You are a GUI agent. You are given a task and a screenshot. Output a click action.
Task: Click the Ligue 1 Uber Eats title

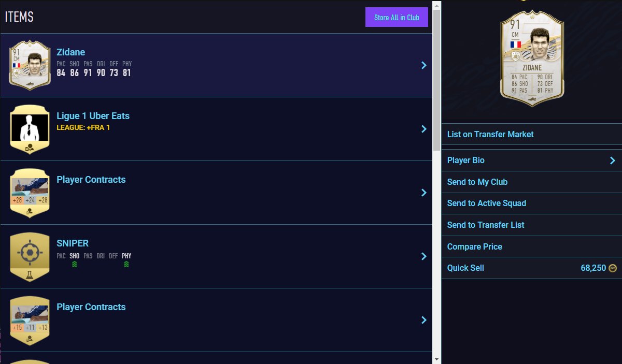[x=93, y=116]
